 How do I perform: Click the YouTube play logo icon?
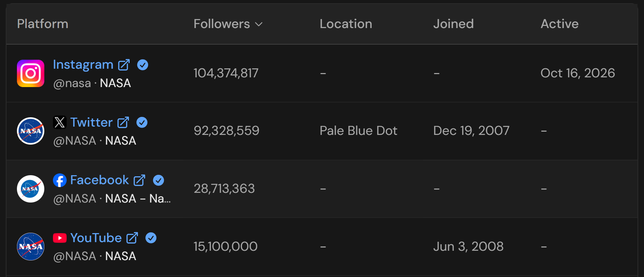coord(59,238)
